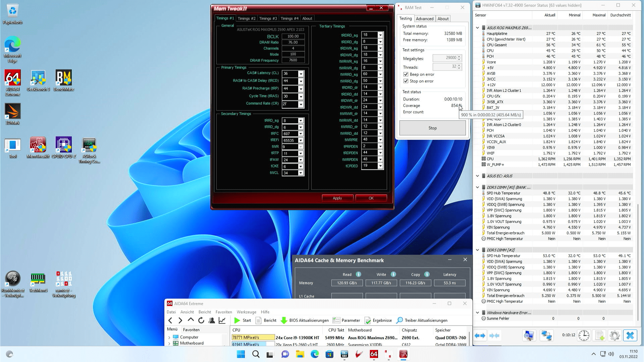
Task: Click the HWiNFO clock timer icon
Action: pyautogui.click(x=584, y=336)
